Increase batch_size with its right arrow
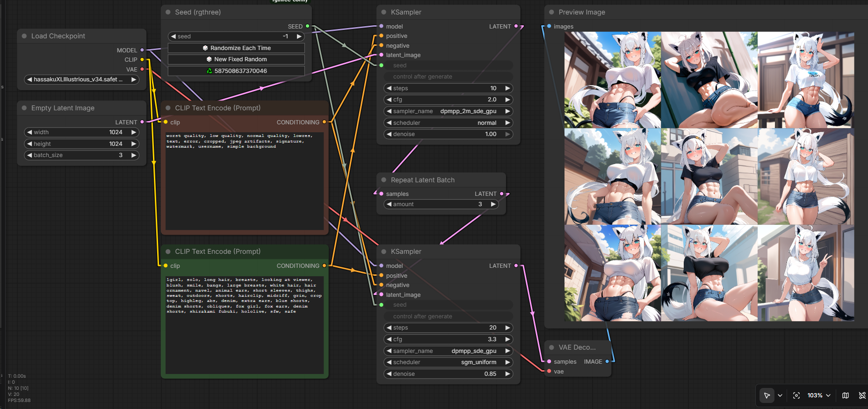 pyautogui.click(x=134, y=155)
